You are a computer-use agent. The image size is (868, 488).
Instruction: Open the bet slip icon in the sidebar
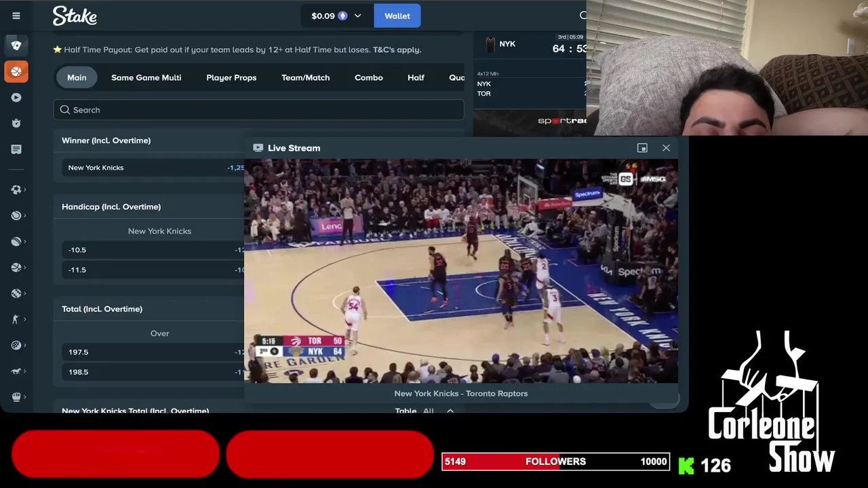pyautogui.click(x=16, y=149)
